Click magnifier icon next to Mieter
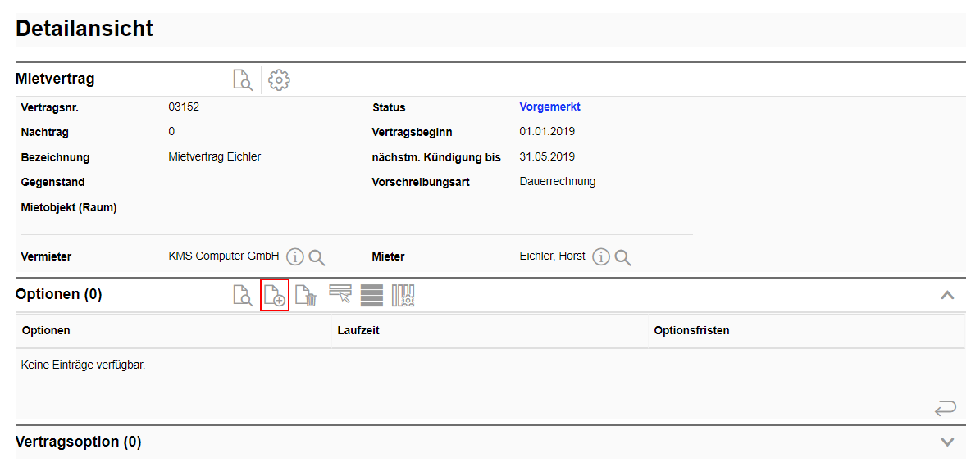 pyautogui.click(x=622, y=257)
